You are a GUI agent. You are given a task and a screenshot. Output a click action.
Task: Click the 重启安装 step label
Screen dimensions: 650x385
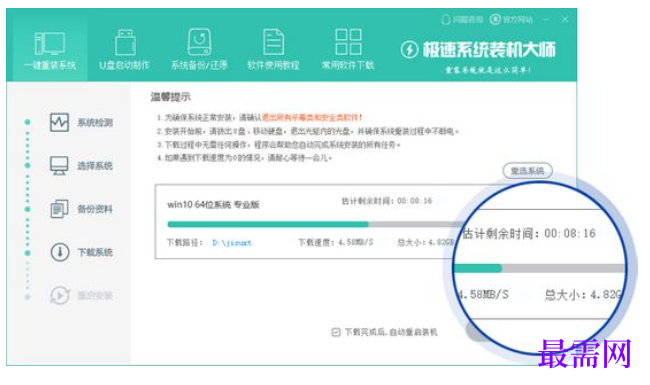tap(95, 295)
